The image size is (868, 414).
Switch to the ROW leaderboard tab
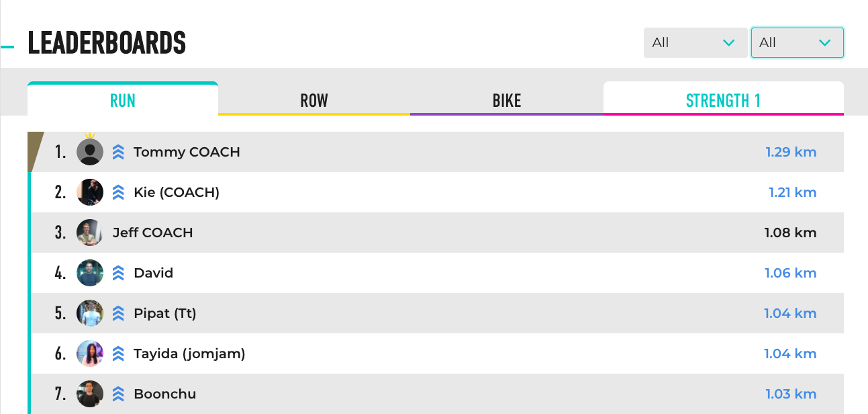click(x=314, y=101)
